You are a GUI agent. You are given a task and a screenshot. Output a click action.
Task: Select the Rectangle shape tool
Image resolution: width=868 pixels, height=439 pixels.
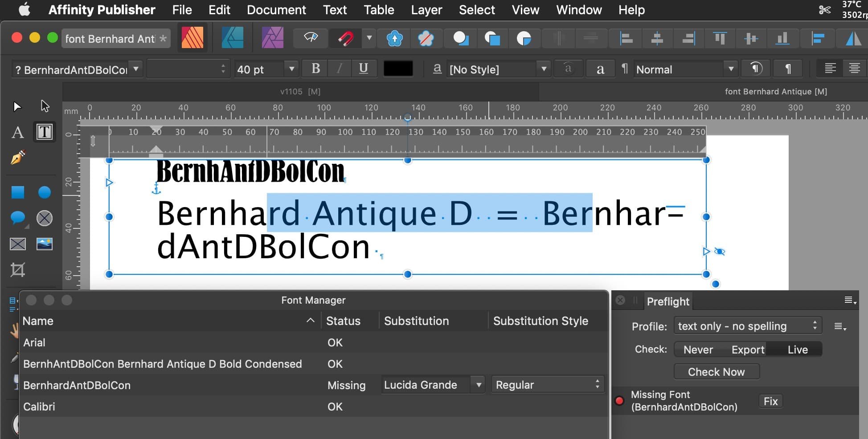click(x=18, y=192)
